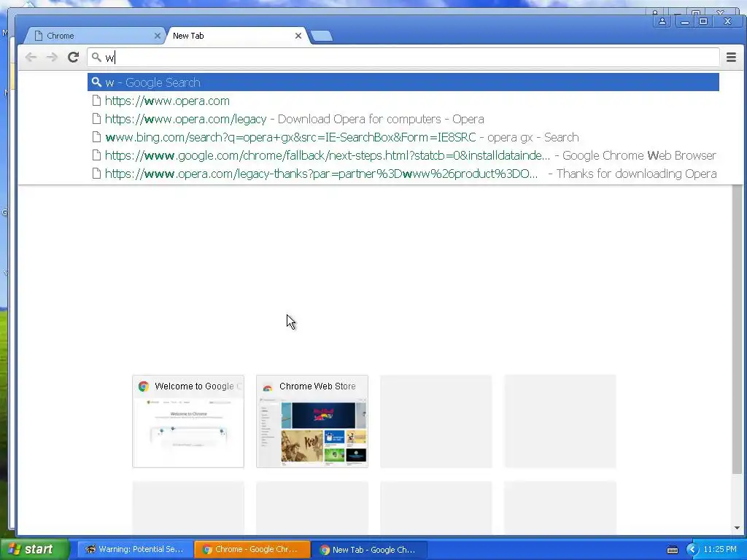
Task: Maximize the Chrome window
Action: (x=703, y=21)
